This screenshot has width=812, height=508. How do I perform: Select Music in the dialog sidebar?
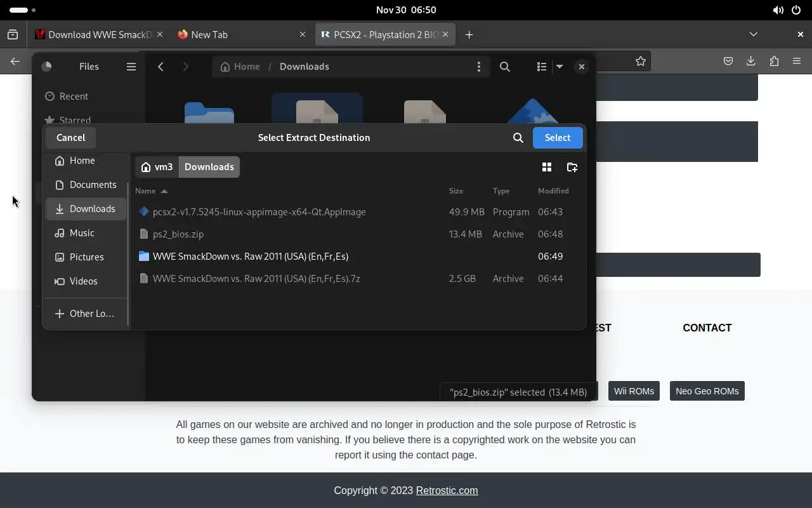click(86, 233)
